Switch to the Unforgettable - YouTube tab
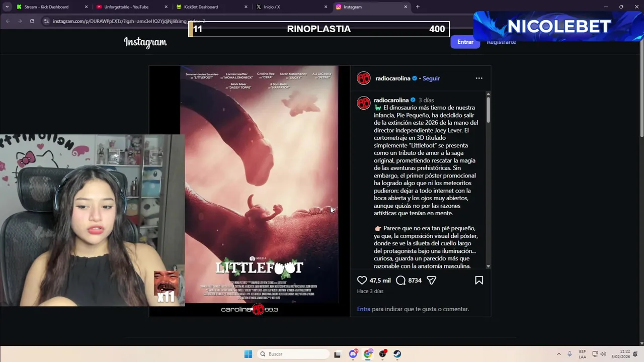This screenshot has width=644, height=362. point(132,7)
